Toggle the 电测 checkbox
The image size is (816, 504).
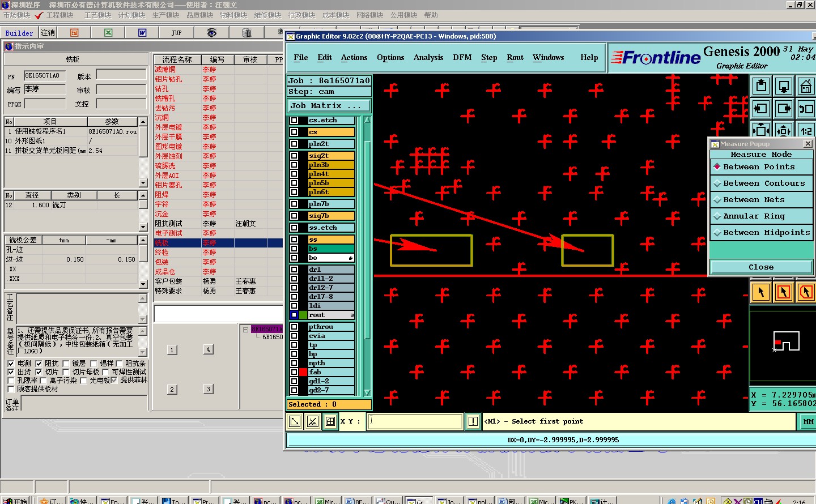pyautogui.click(x=11, y=364)
